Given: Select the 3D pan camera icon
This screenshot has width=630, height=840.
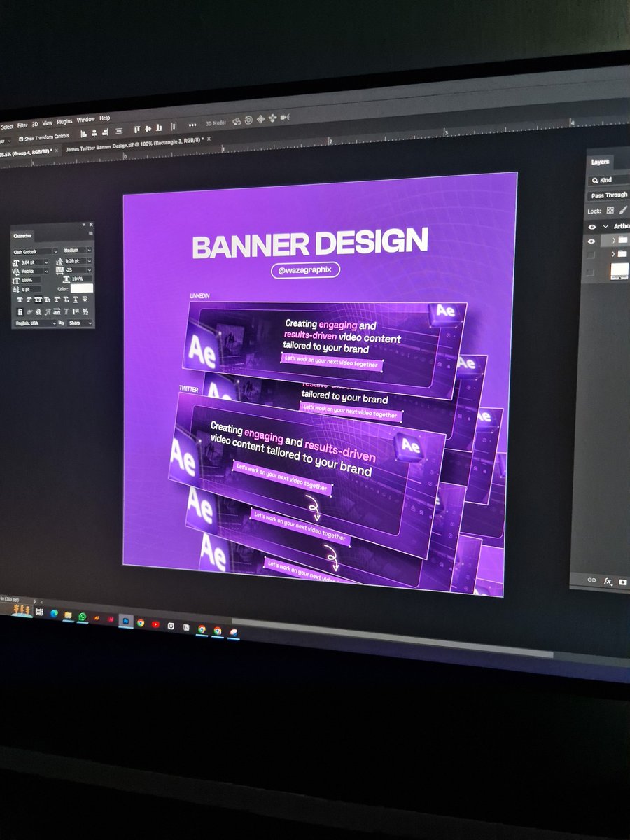Looking at the screenshot, I should tap(260, 119).
